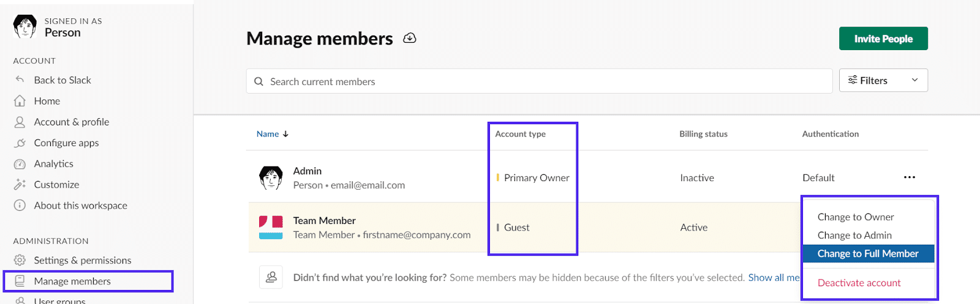Viewport: 980px width, 304px height.
Task: Choose Deactivate account from menu
Action: pos(859,283)
